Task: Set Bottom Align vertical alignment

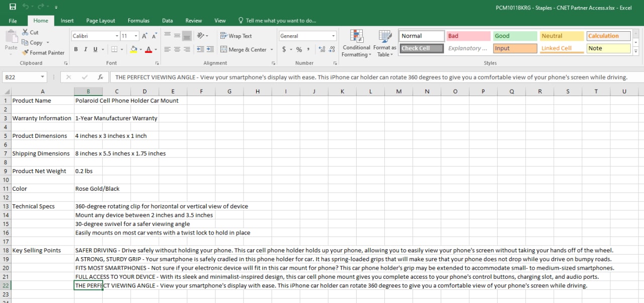Action: [187, 36]
